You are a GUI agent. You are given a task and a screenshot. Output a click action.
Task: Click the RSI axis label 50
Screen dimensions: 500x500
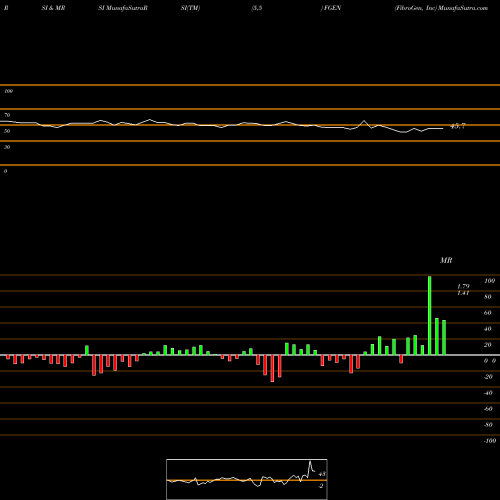point(7,131)
